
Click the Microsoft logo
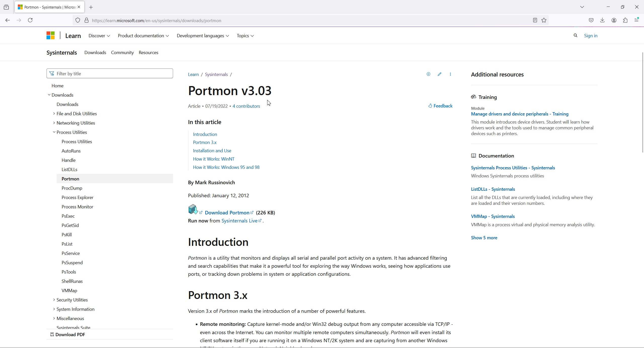point(51,35)
